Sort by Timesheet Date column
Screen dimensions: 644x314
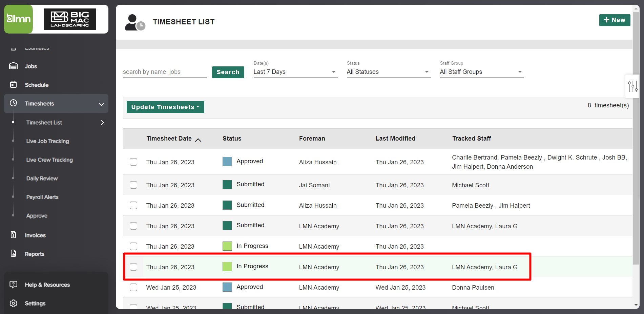(169, 139)
